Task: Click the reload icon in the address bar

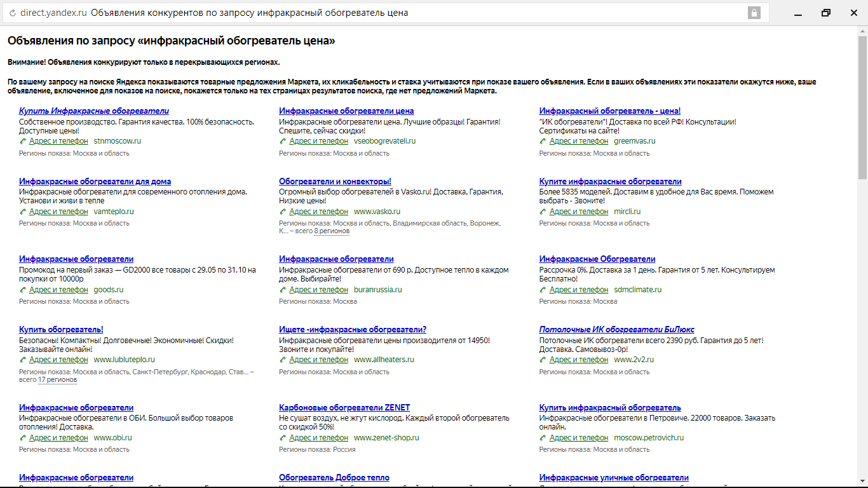Action: 13,13
